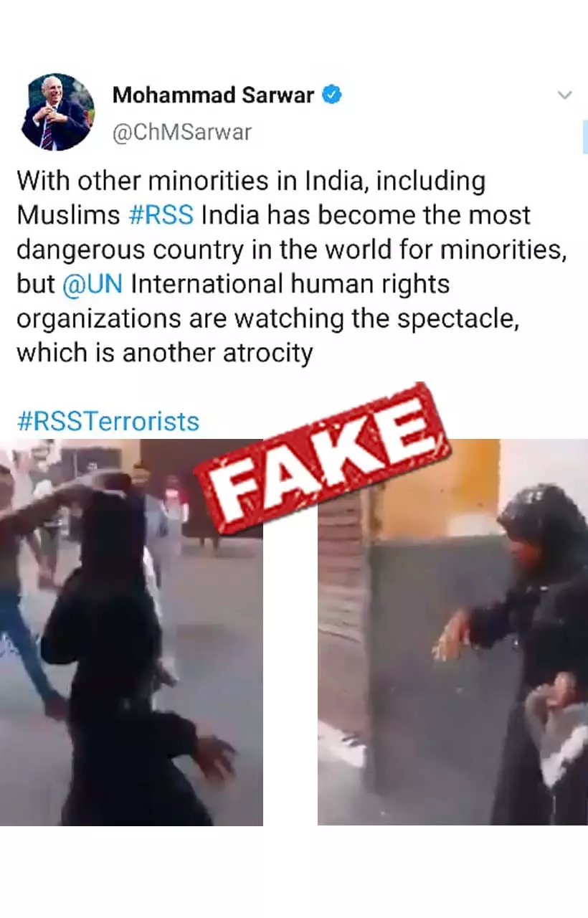Click the white gap between the two photos
The height and width of the screenshot is (918, 588).
(290, 681)
